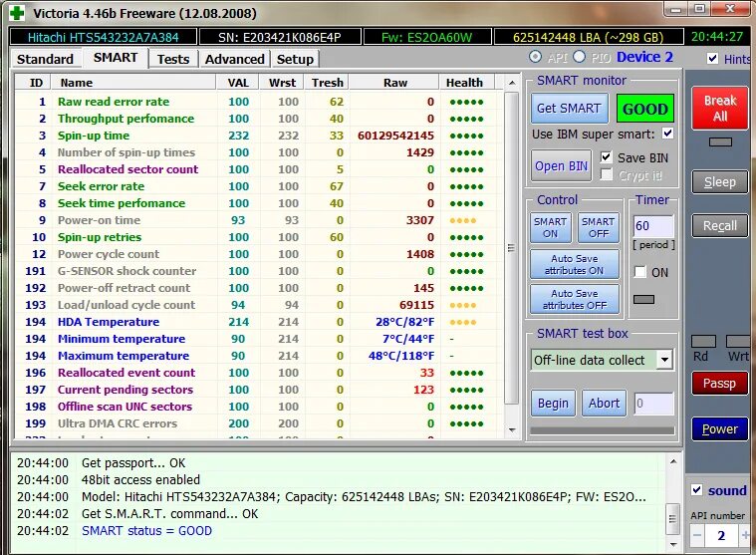
Task: Click the test value field showing 0
Action: click(653, 404)
